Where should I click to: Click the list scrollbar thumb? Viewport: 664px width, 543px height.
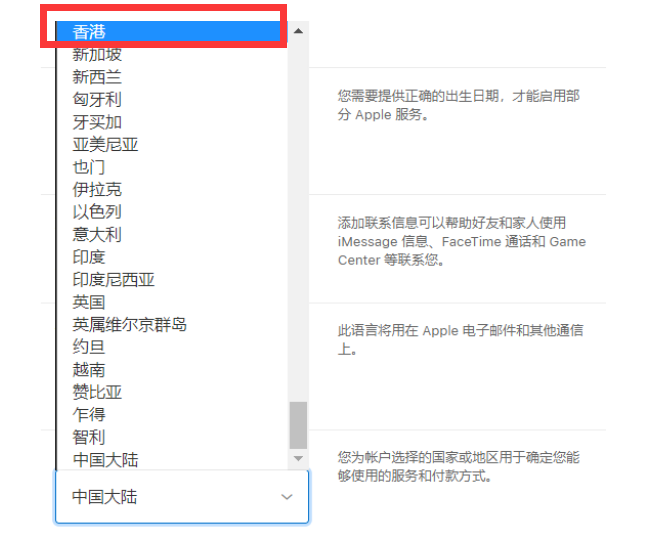pos(298,425)
